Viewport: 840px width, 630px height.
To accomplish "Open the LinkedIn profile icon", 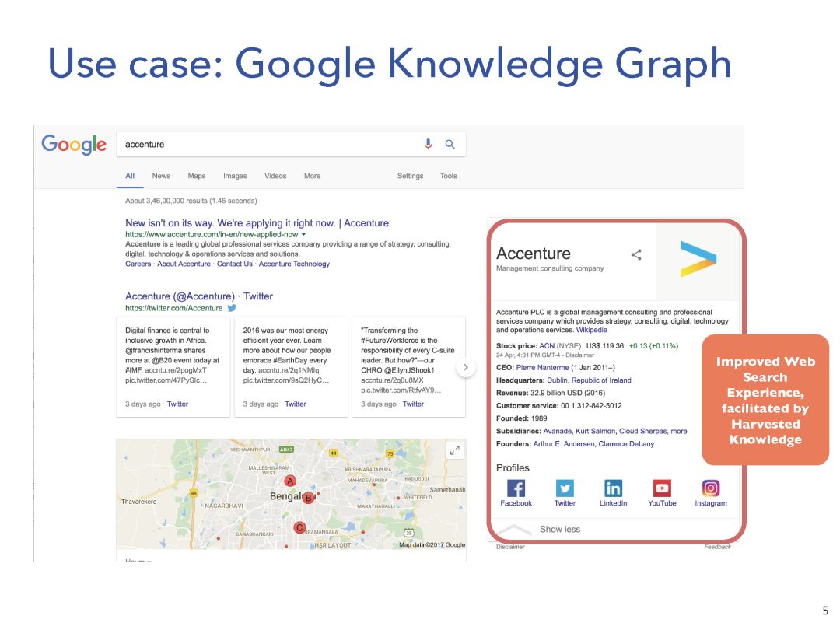I will tap(614, 488).
